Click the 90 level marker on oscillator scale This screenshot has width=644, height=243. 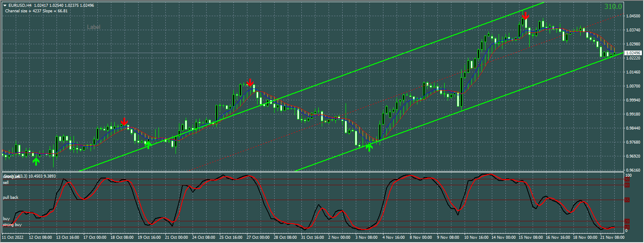click(x=627, y=180)
